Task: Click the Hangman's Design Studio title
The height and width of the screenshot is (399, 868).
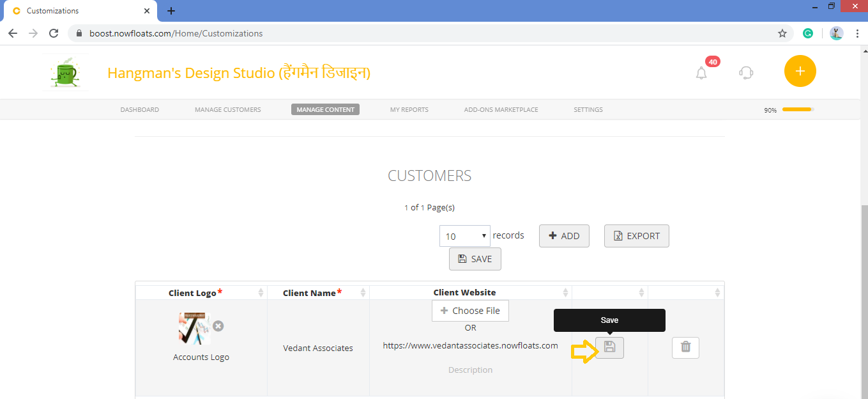Action: pyautogui.click(x=239, y=73)
